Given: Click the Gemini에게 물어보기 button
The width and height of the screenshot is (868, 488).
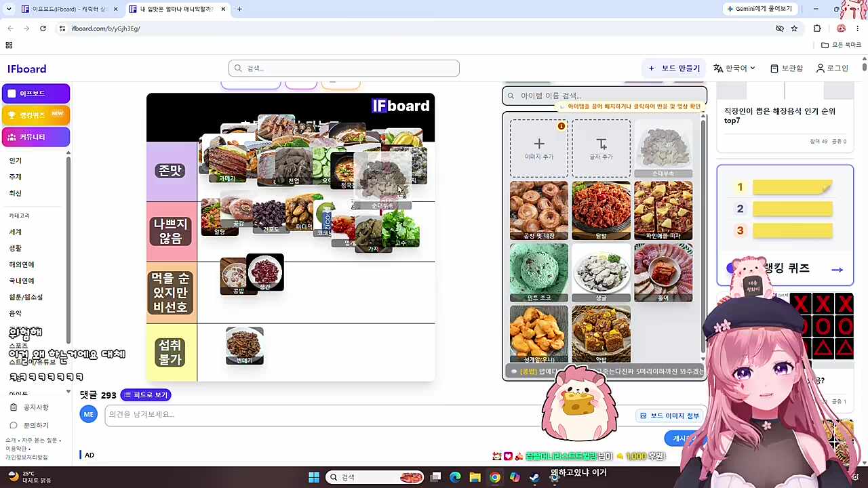Looking at the screenshot, I should [x=760, y=9].
